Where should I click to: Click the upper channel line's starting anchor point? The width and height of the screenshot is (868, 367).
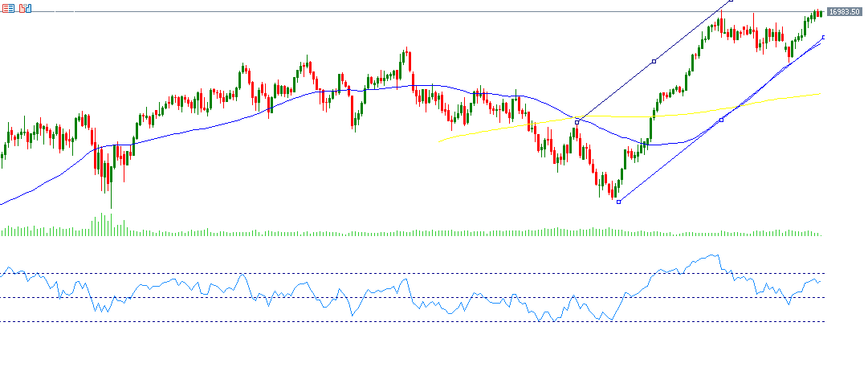click(x=577, y=122)
